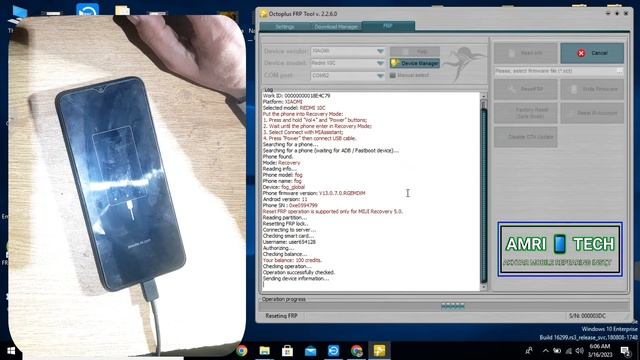Click the network tray icon
The height and width of the screenshot is (360, 640).
click(569, 351)
